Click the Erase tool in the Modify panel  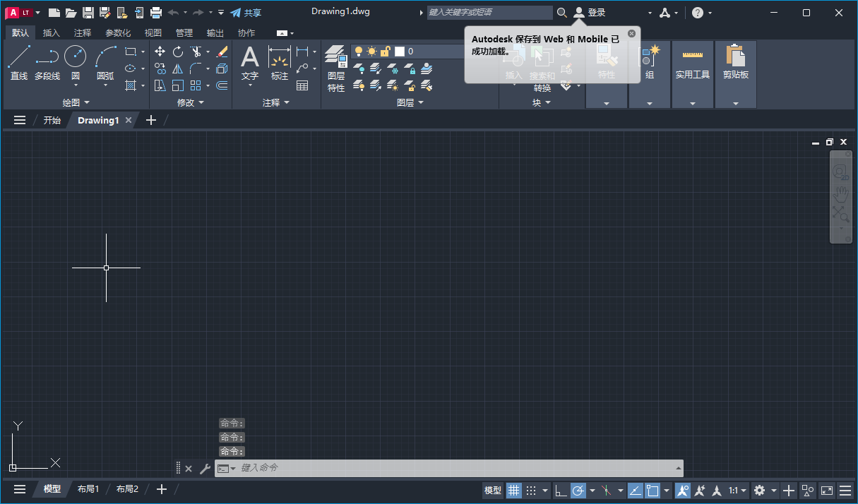[222, 52]
